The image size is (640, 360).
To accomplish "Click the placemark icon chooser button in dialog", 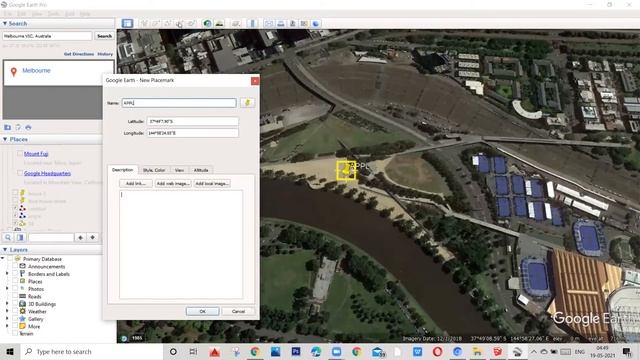I will [x=247, y=103].
